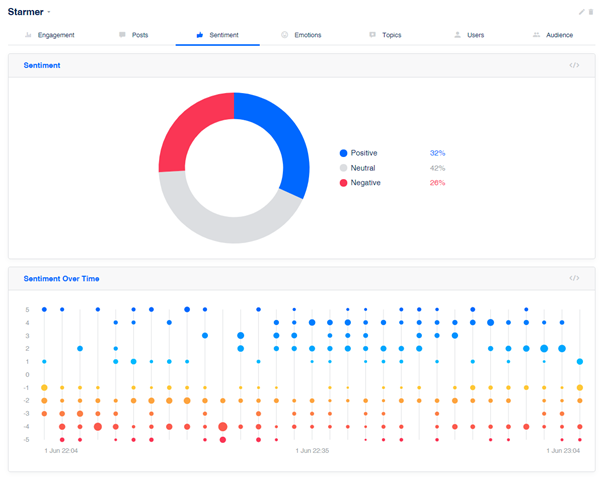
Task: Click the Sentiment panel heading
Action: point(42,65)
